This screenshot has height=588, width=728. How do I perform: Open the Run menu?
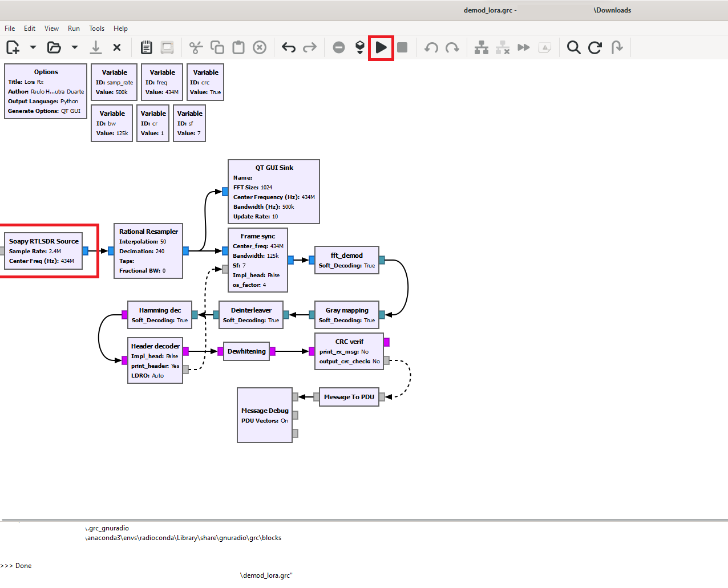(x=74, y=29)
